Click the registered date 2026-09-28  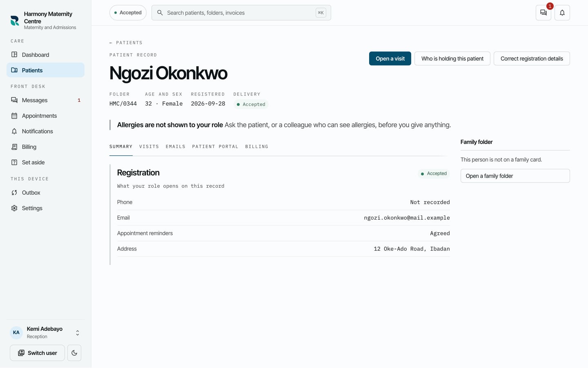point(208,104)
